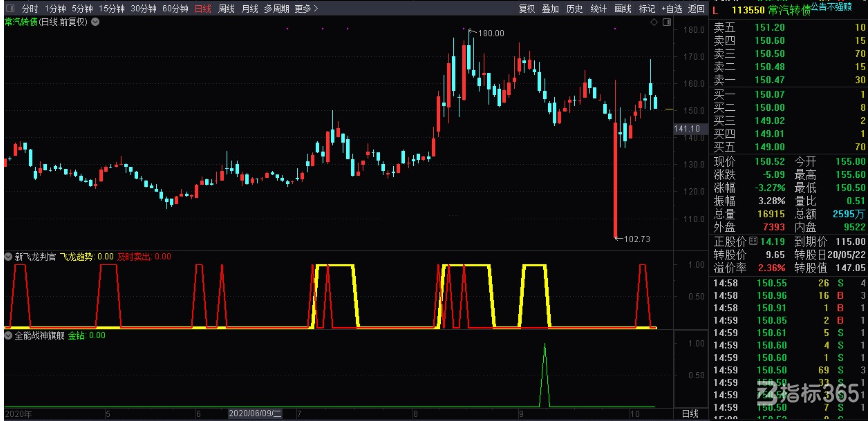Select the 30分钟 period tab
The height and width of the screenshot is (421, 868).
tap(143, 8)
